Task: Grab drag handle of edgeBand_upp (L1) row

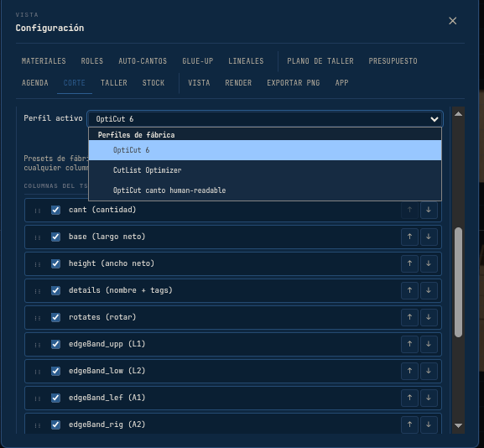Action: pyautogui.click(x=38, y=345)
